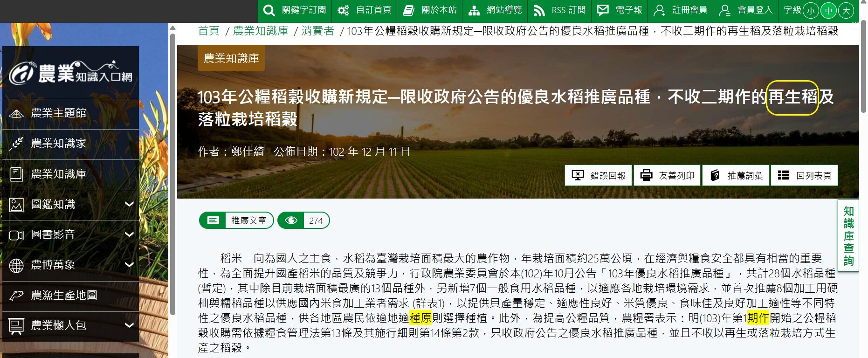Go to 首頁 breadcrumb link
868x358 pixels.
pyautogui.click(x=208, y=31)
